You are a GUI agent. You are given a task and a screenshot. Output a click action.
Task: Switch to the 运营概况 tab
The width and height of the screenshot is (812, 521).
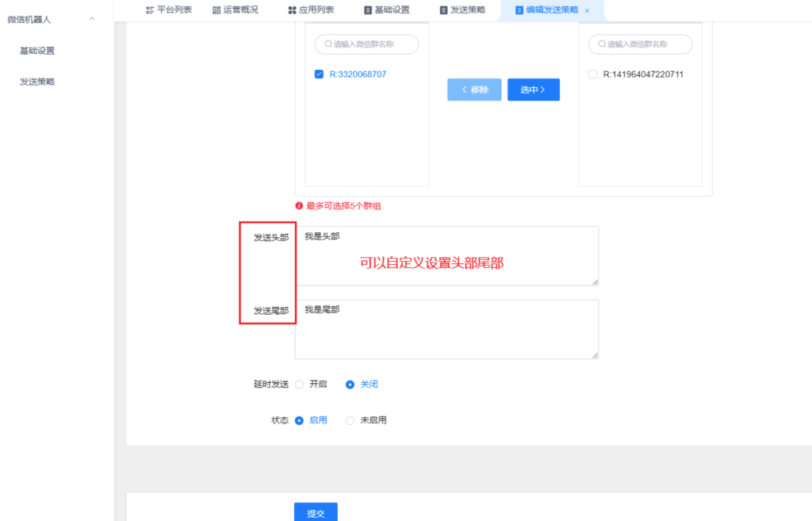click(x=235, y=10)
